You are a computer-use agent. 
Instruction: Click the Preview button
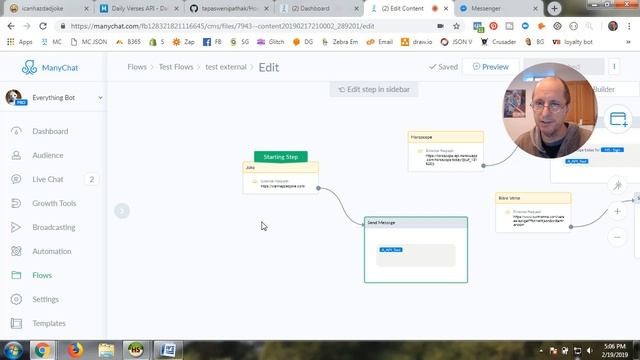pos(491,67)
